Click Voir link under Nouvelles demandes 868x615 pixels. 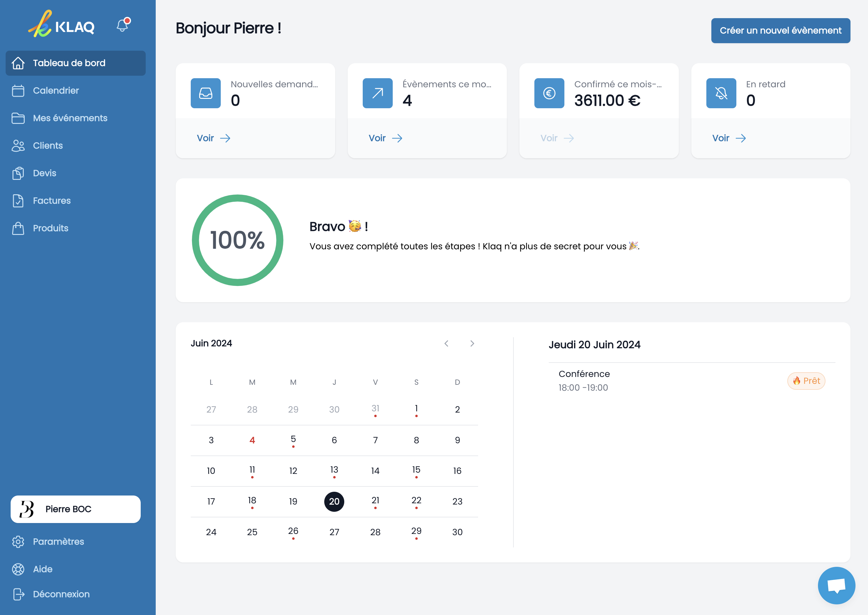click(213, 138)
